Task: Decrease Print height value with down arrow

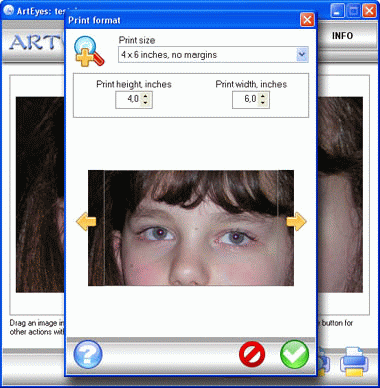Action: [145, 103]
